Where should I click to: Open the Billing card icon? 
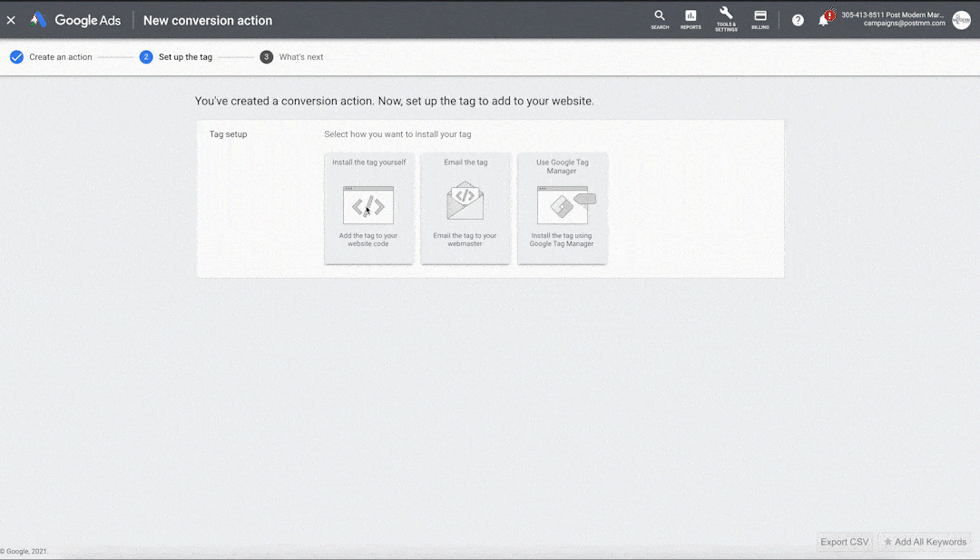[x=760, y=19]
